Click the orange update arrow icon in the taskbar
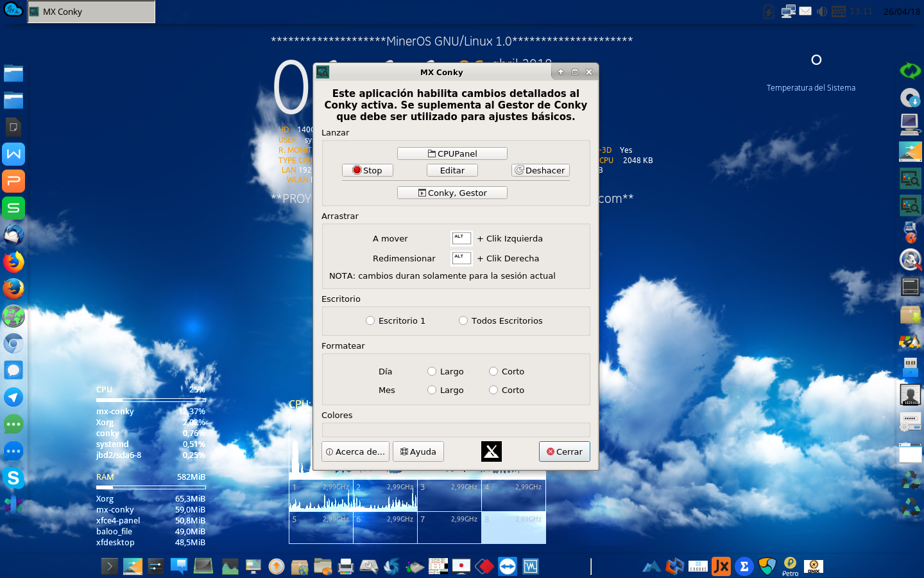The height and width of the screenshot is (578, 924). [275, 566]
